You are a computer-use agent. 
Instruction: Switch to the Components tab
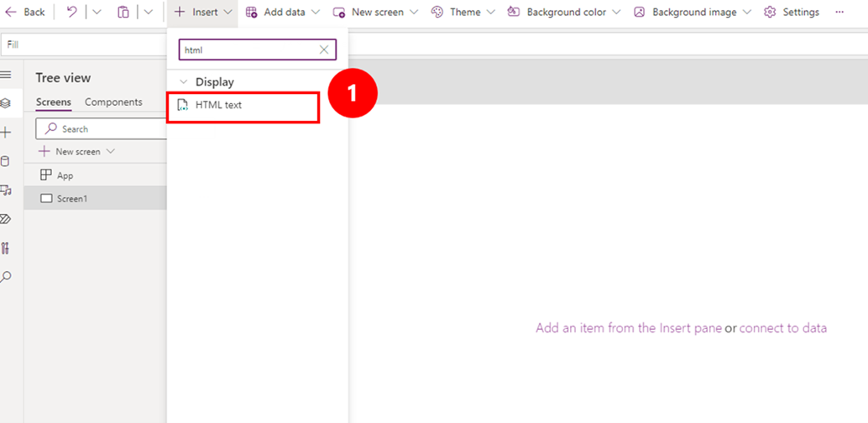click(113, 102)
